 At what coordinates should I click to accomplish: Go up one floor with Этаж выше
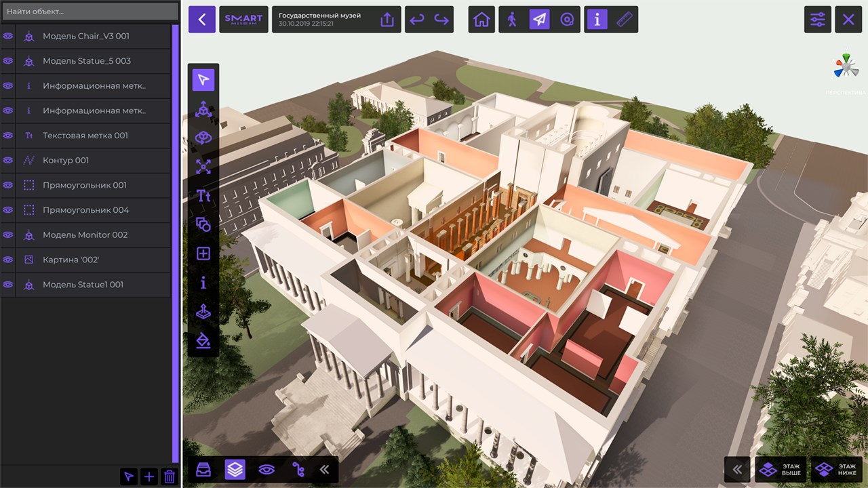click(780, 469)
